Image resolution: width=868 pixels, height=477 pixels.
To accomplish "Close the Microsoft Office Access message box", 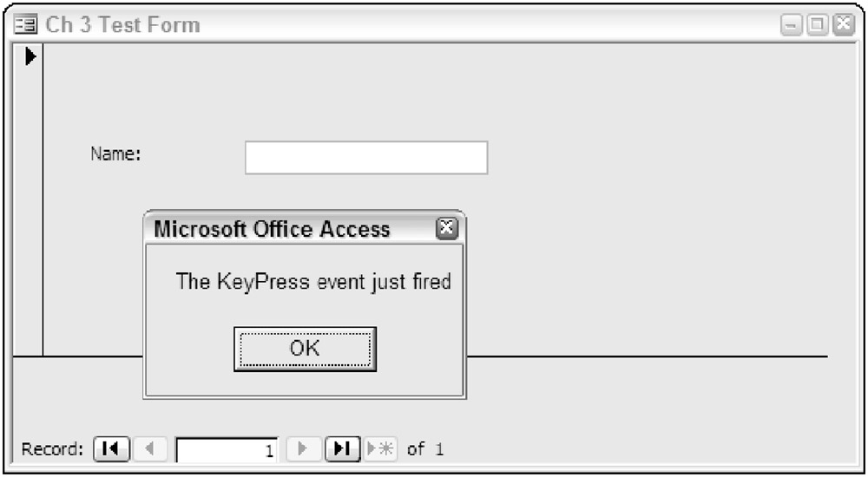I will coord(446,228).
